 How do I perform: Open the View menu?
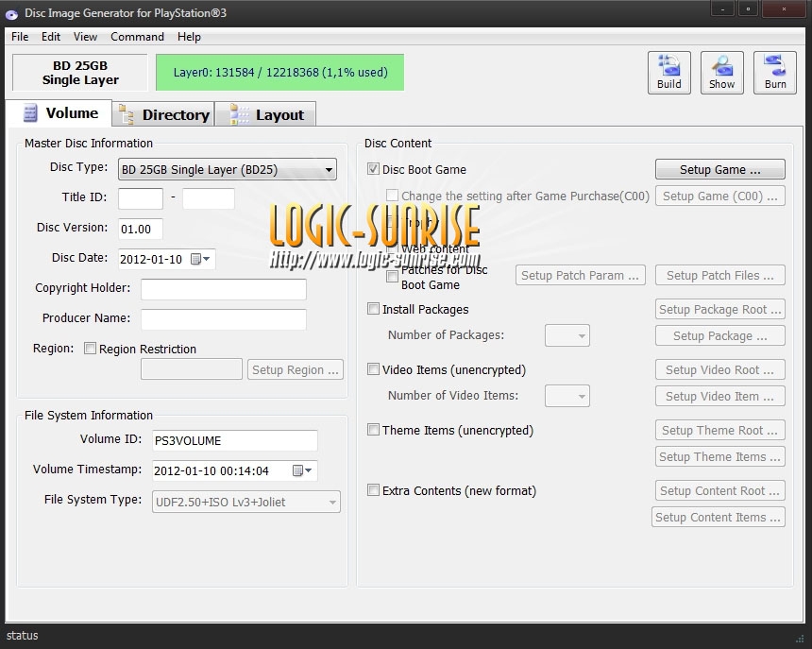[85, 37]
